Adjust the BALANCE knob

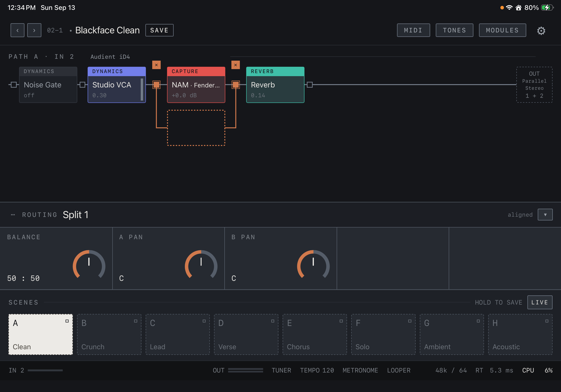pyautogui.click(x=89, y=265)
